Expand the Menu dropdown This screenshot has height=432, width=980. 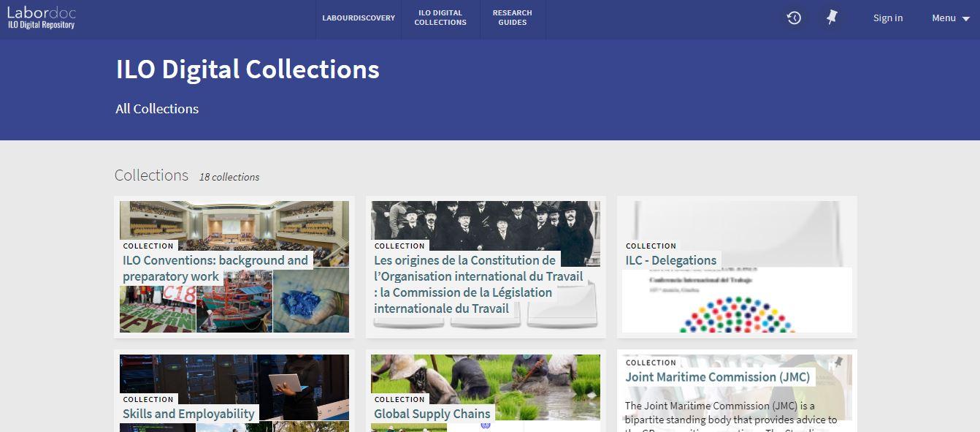click(949, 18)
